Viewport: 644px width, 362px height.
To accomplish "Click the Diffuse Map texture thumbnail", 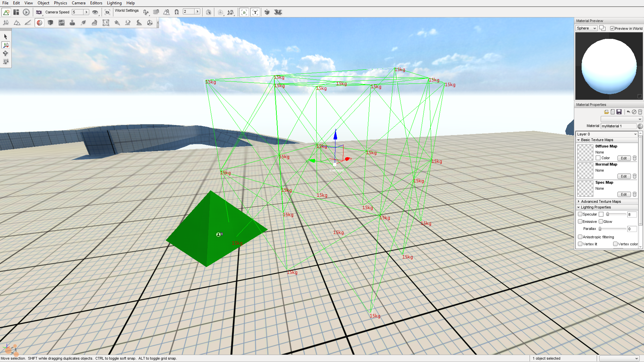I will (585, 153).
